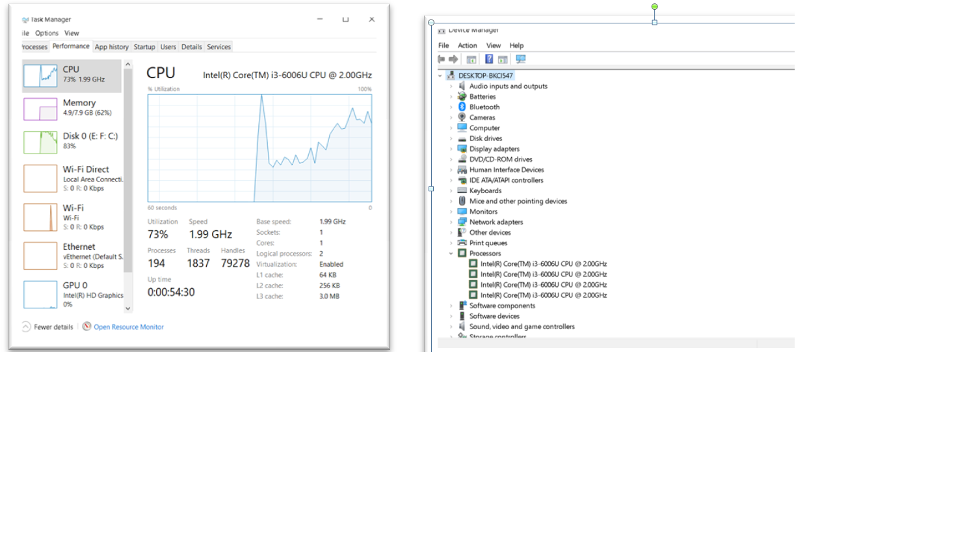Select the Wi-Fi Direct sidebar entry
Viewport: 980px width, 560px height.
pos(72,178)
